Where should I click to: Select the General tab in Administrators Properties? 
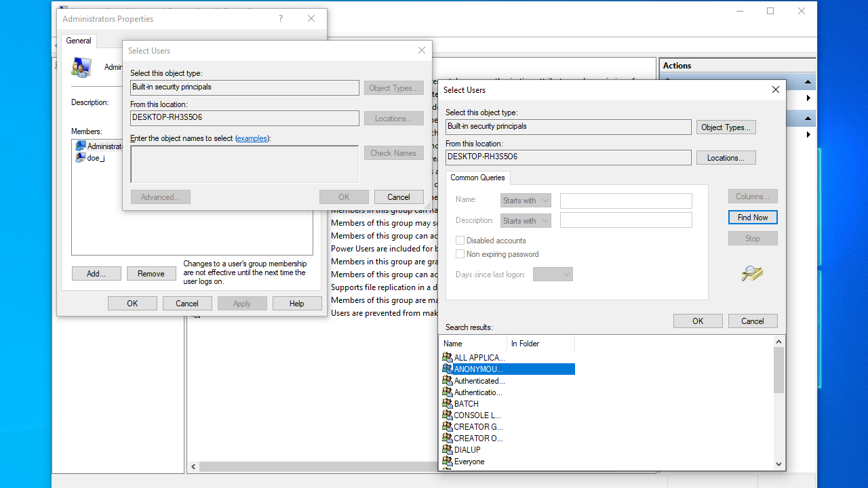79,41
